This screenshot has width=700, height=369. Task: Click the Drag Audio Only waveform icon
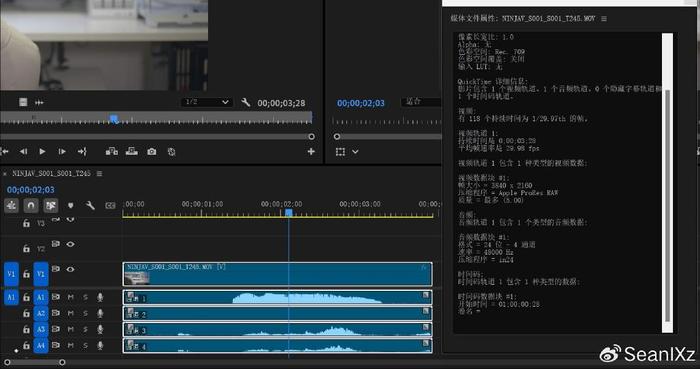39,103
